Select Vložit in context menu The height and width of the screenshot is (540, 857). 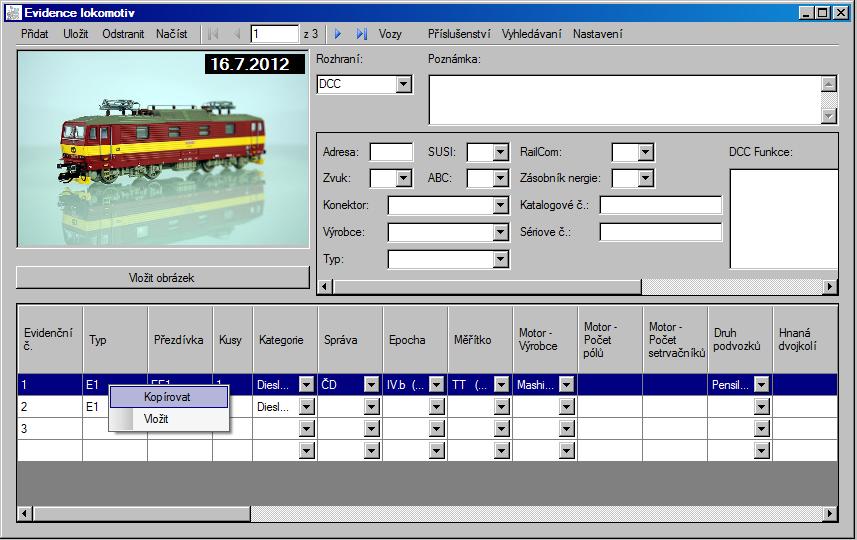(156, 419)
